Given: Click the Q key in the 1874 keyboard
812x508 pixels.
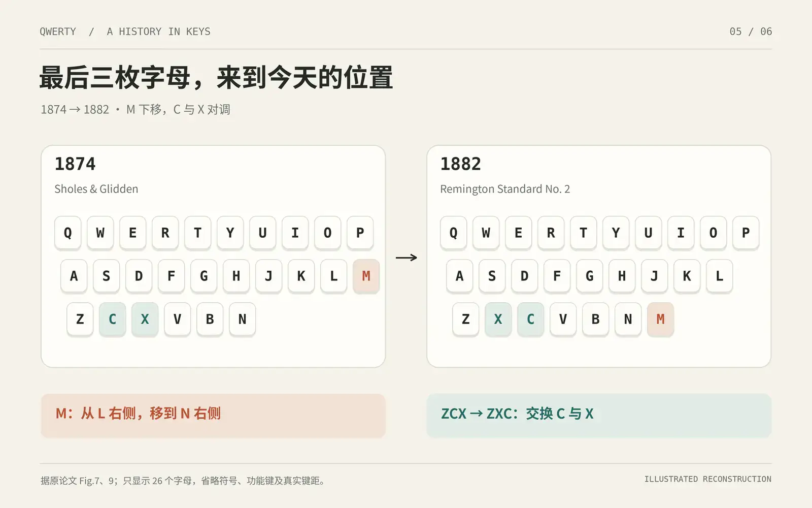Looking at the screenshot, I should pos(67,233).
